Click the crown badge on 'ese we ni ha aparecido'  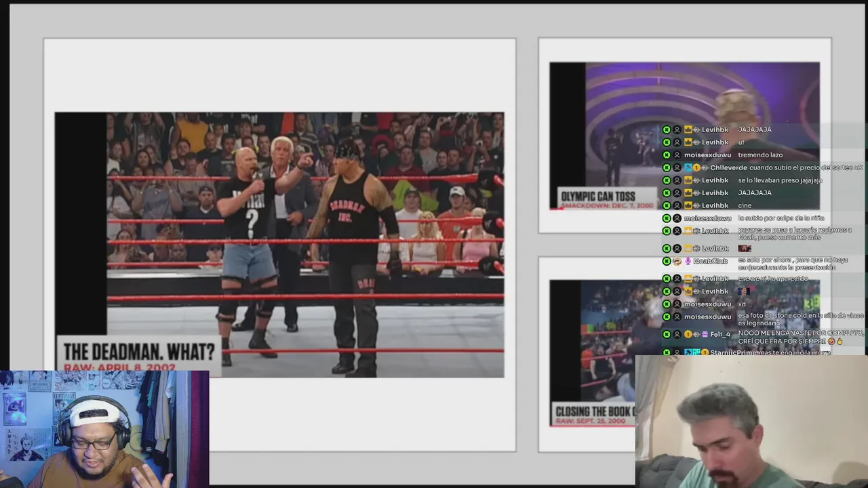click(688, 279)
